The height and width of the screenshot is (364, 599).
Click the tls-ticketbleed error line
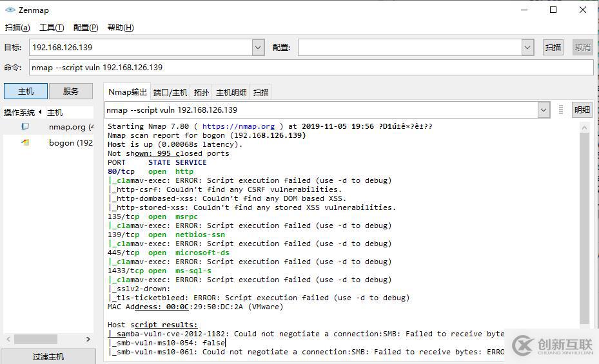(x=259, y=298)
